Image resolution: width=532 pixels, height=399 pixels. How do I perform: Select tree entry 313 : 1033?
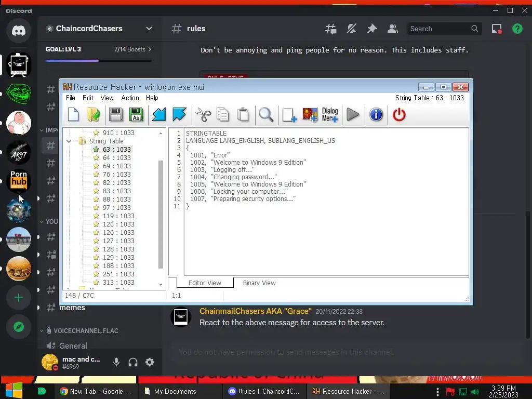(x=118, y=282)
